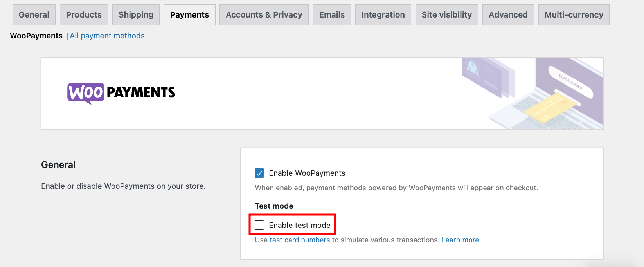644x267 pixels.
Task: Go to Site visibility tab
Action: coord(446,15)
